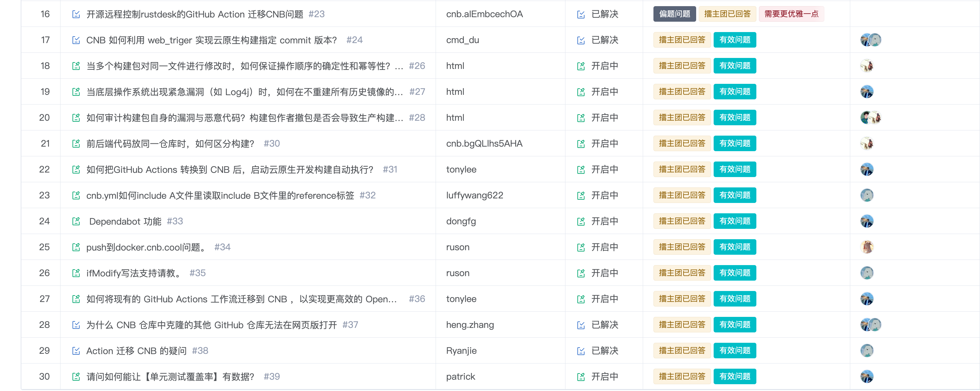Open the #23 issue link
Image resolution: width=980 pixels, height=391 pixels.
point(317,14)
